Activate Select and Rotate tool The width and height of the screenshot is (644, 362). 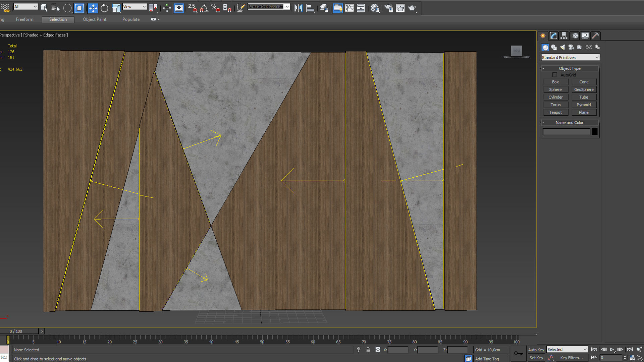[x=104, y=8]
